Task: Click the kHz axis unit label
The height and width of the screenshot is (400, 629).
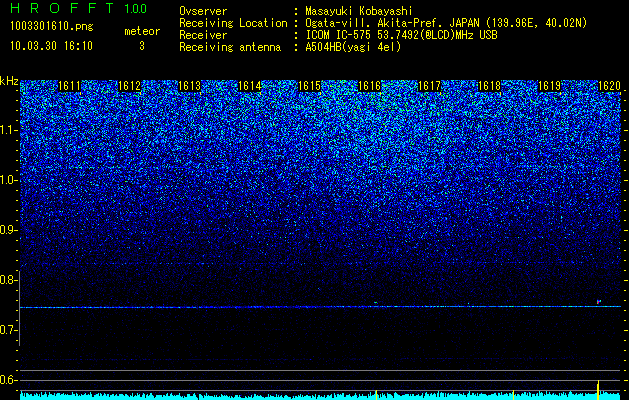Action: tap(9, 81)
